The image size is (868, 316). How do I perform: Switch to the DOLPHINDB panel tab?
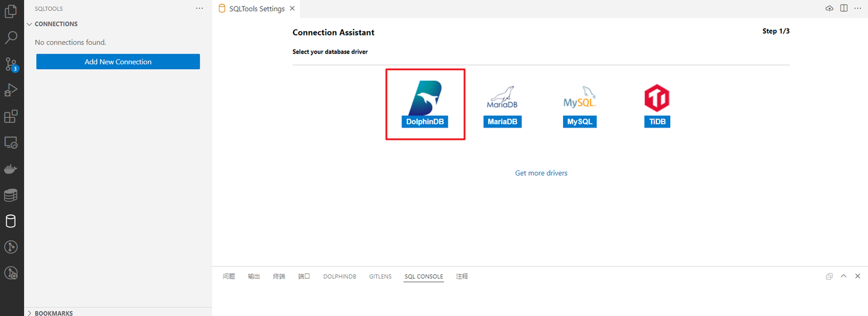pos(339,276)
